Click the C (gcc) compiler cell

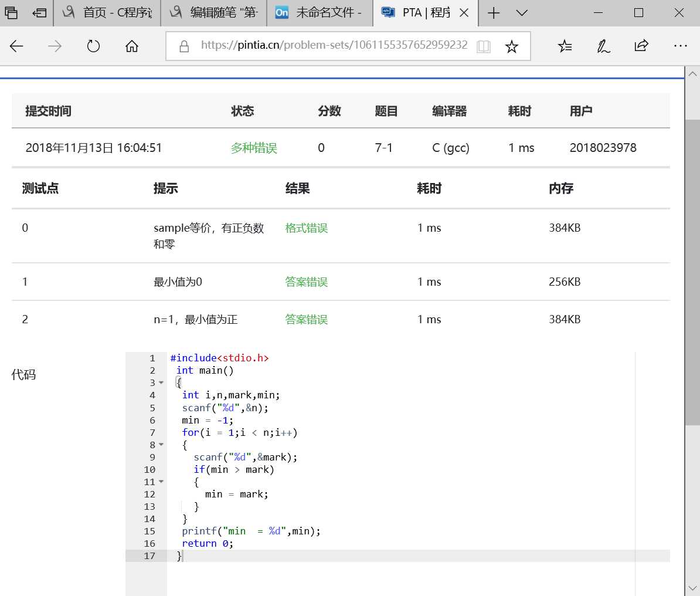tap(450, 148)
